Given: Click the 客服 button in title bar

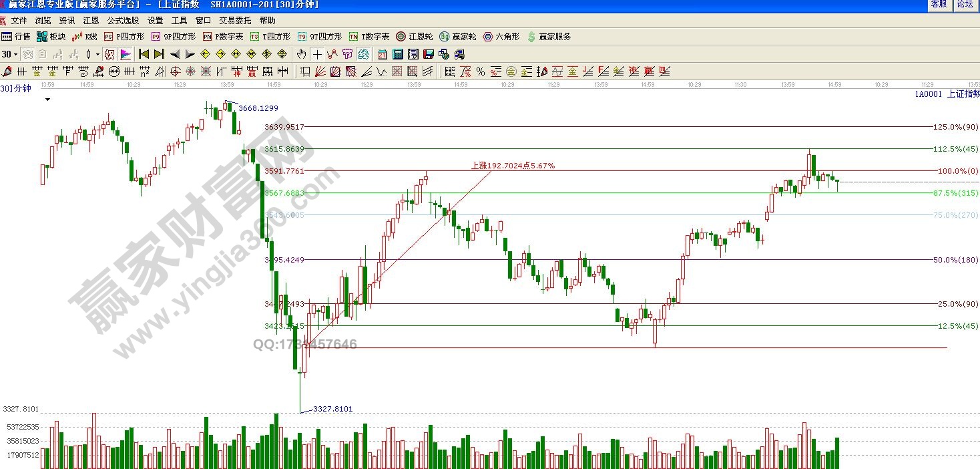Looking at the screenshot, I should 939,5.
